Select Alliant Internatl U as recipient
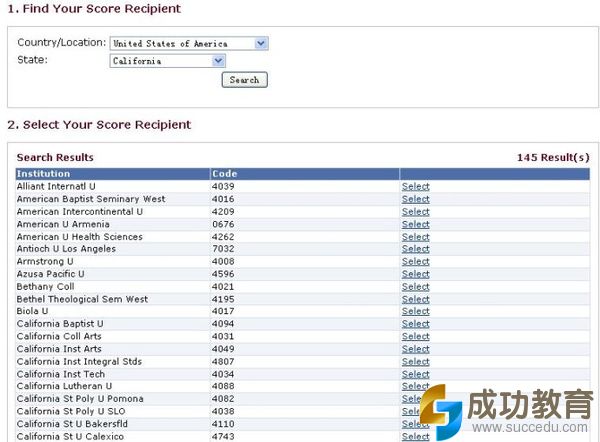600x442 pixels. pos(415,187)
